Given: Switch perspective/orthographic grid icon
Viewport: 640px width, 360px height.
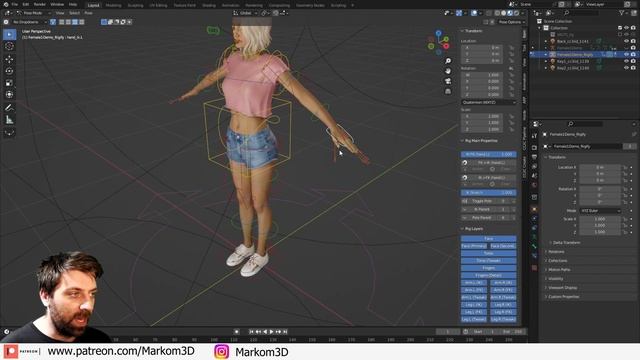Looking at the screenshot, I should pos(448,91).
